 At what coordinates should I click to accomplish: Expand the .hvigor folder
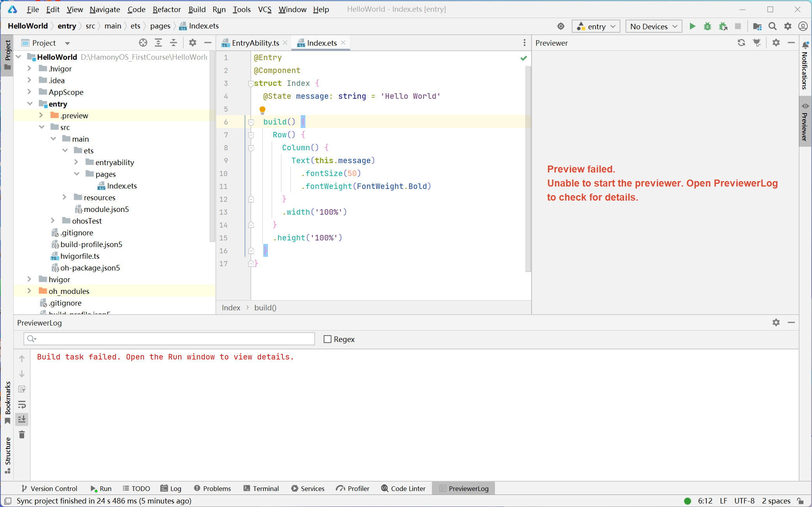tap(29, 68)
